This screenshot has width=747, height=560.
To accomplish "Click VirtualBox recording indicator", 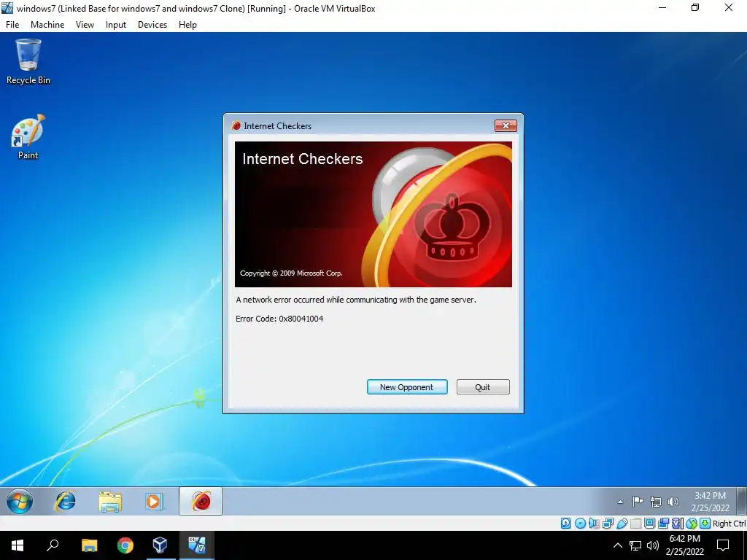I will tap(663, 524).
